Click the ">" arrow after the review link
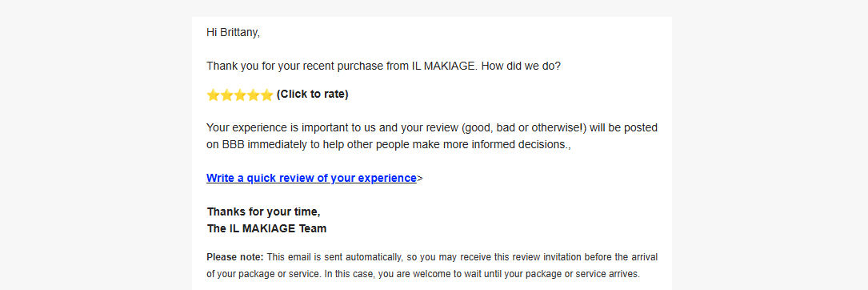Screen dimensions: 868x290 420,179
